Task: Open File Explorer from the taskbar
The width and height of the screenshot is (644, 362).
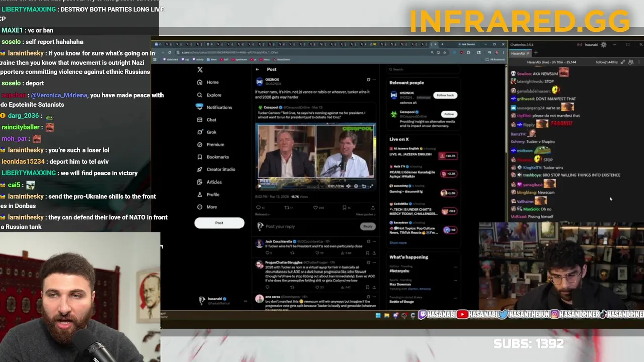Action: [387, 315]
